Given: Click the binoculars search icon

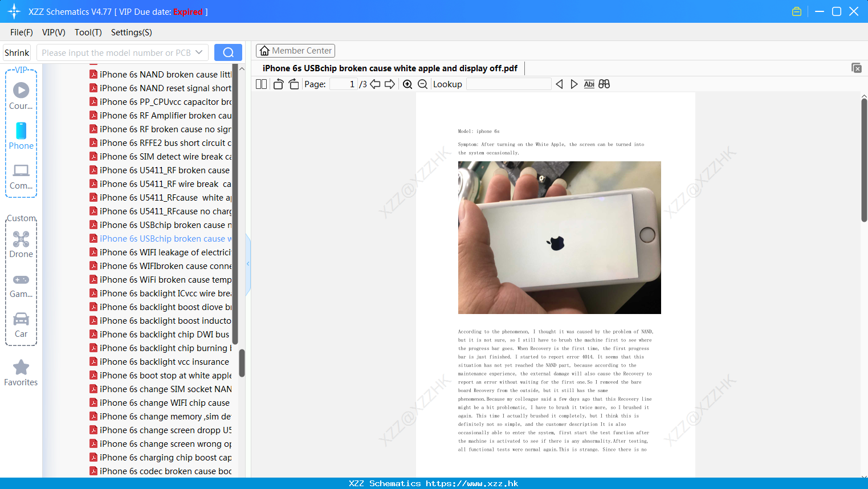Looking at the screenshot, I should 604,84.
